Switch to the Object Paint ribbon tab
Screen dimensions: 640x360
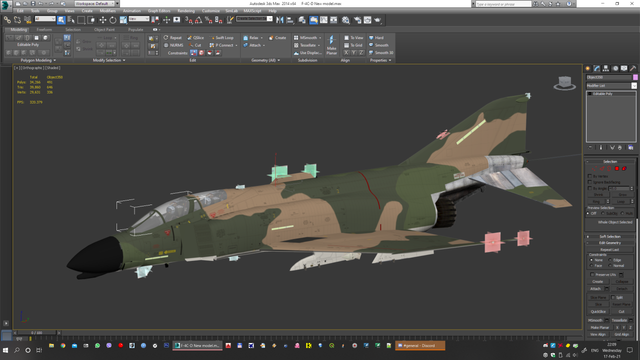point(104,29)
